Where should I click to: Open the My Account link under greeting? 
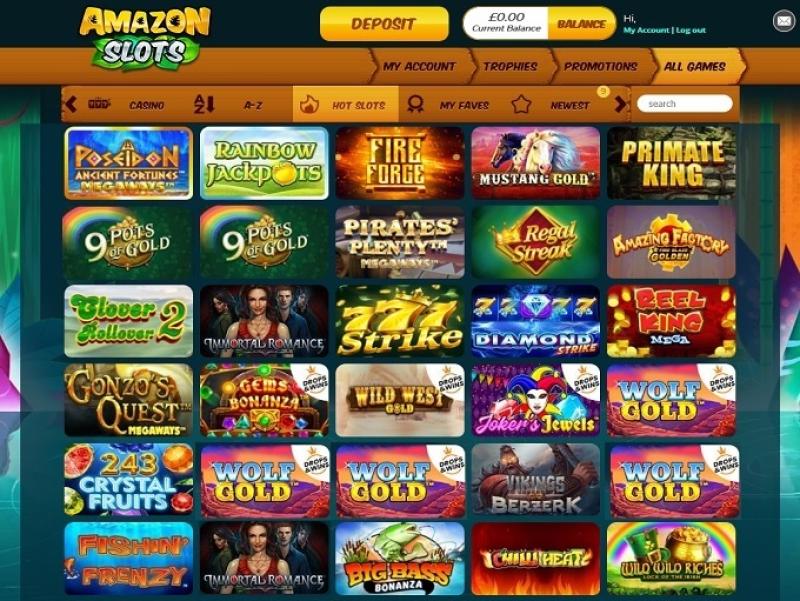tap(646, 30)
